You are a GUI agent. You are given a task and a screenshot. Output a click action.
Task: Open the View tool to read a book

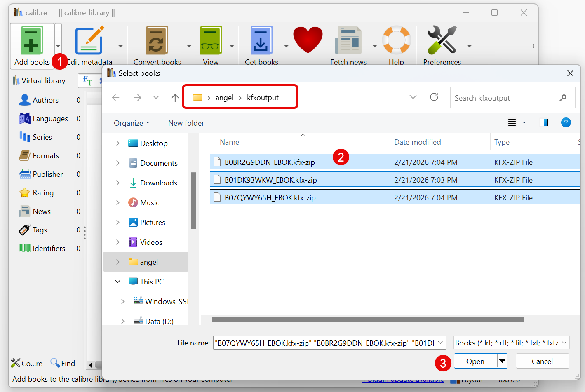pyautogui.click(x=211, y=40)
